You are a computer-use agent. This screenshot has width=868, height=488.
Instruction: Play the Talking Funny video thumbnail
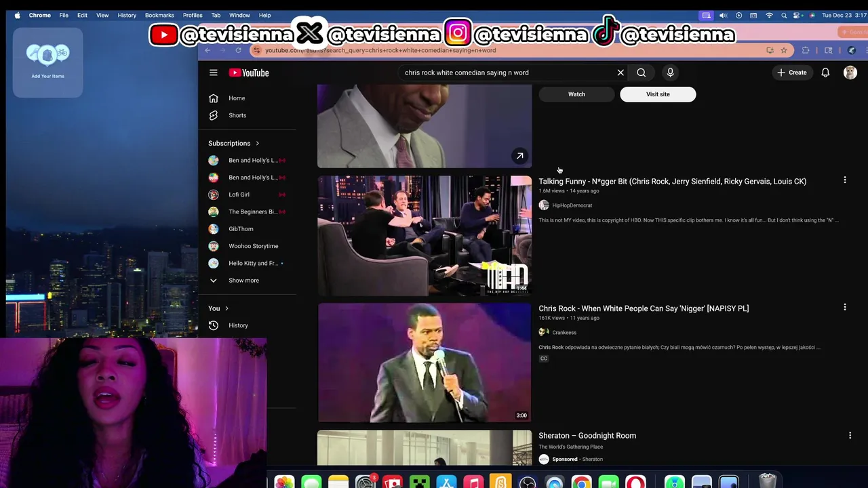[x=425, y=235]
